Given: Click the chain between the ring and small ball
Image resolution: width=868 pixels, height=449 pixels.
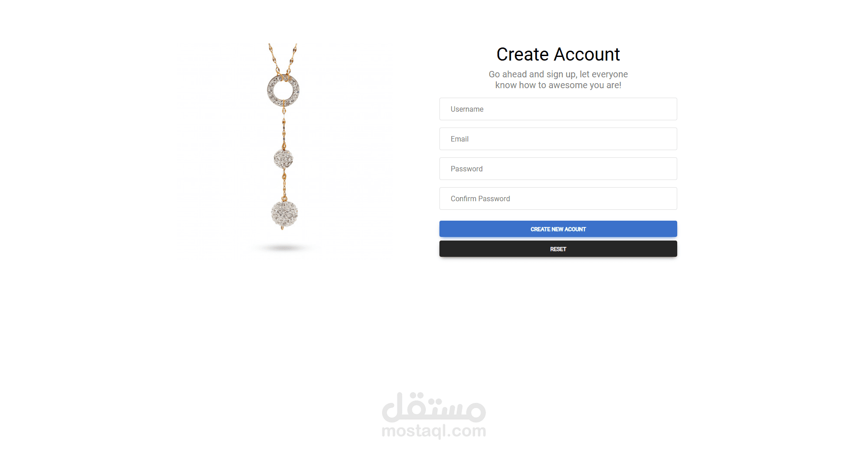Looking at the screenshot, I should [x=284, y=128].
